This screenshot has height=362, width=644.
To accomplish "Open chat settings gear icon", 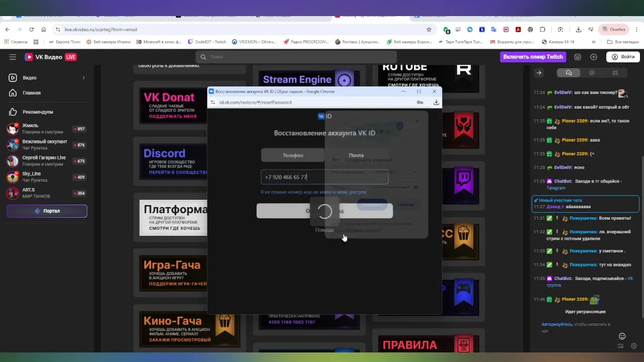I will click(634, 346).
